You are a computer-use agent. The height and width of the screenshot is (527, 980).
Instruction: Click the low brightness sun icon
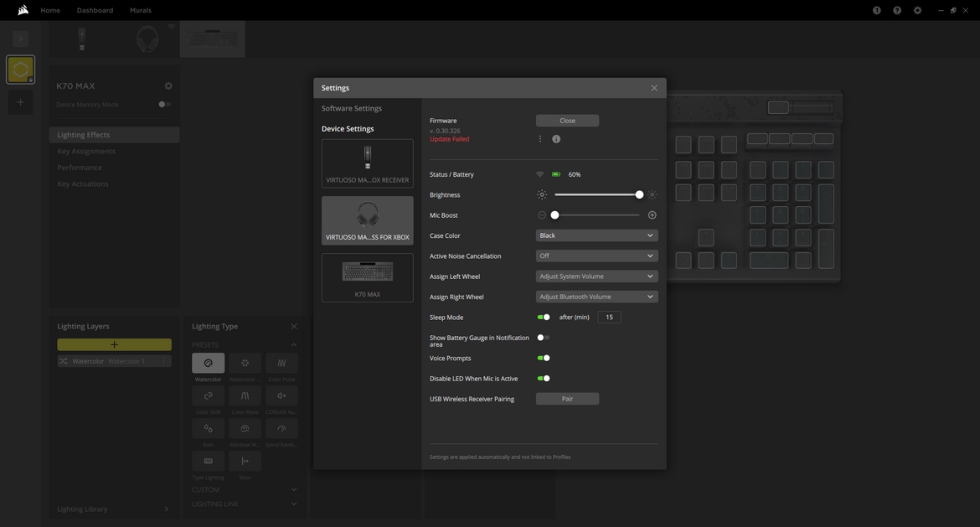click(542, 194)
